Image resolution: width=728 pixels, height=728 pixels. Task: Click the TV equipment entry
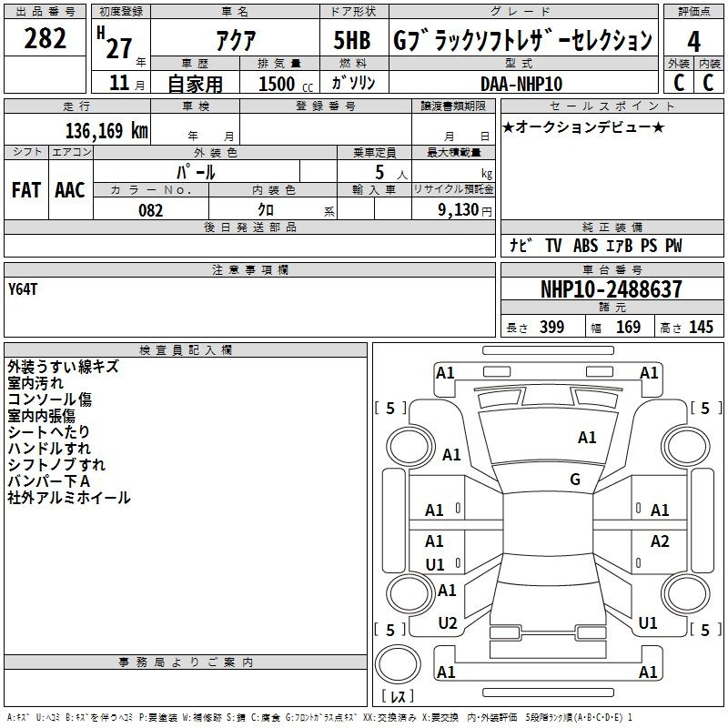click(x=553, y=245)
